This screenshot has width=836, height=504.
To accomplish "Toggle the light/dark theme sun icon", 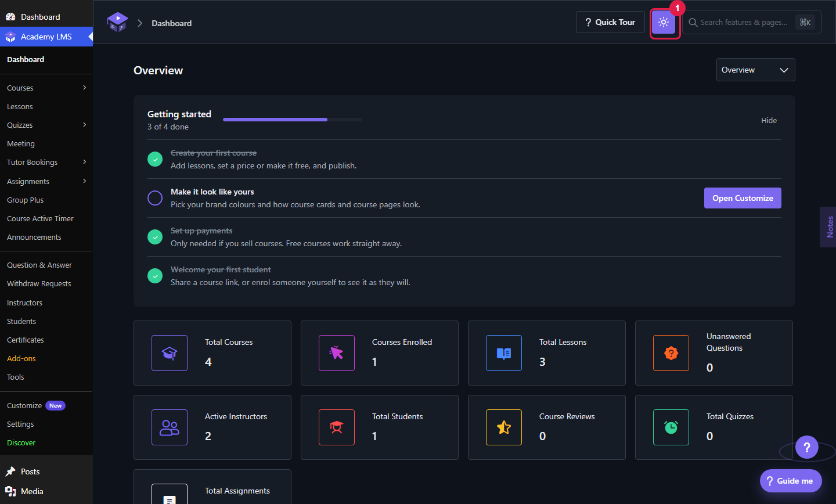I will [x=664, y=23].
